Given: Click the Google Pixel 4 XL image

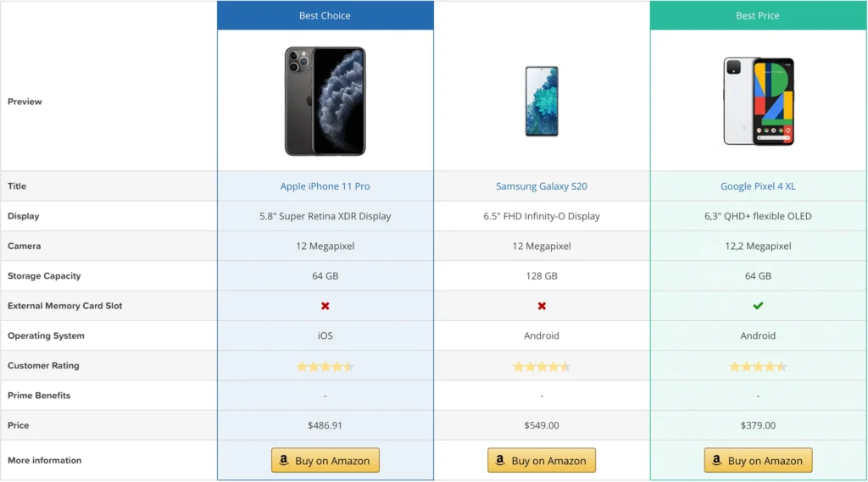Looking at the screenshot, I should (x=758, y=101).
